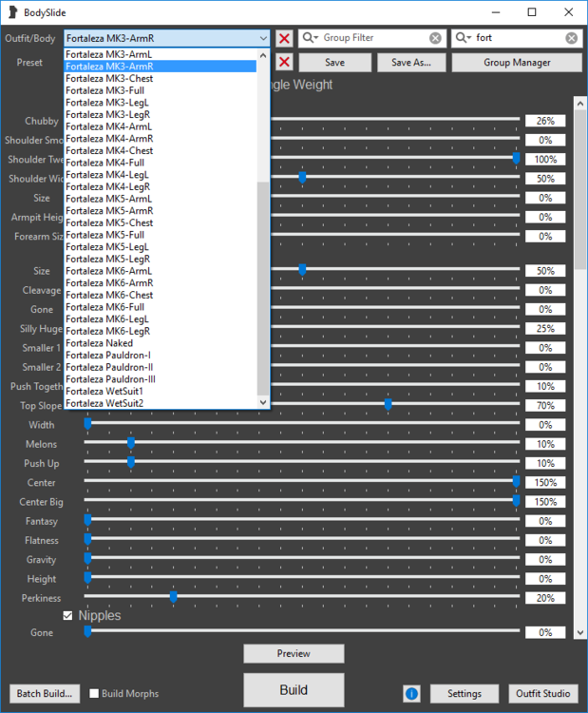Select Fortaleza MK5-Full entry
Image resolution: width=588 pixels, height=713 pixels.
[x=161, y=235]
